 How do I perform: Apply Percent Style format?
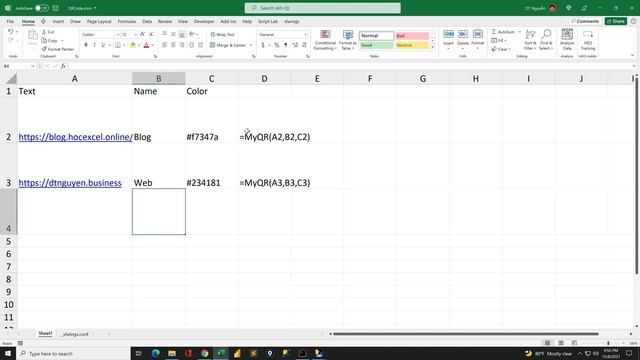pyautogui.click(x=277, y=45)
